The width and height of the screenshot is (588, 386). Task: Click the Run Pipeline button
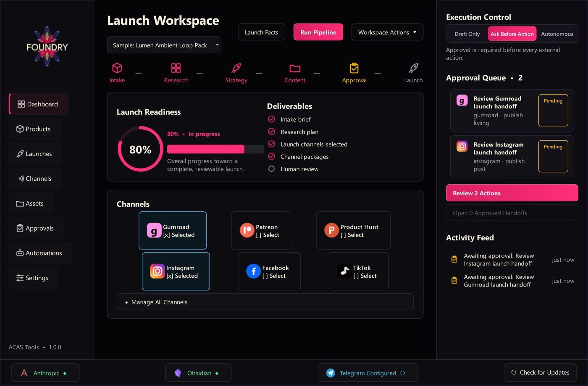[x=318, y=32]
